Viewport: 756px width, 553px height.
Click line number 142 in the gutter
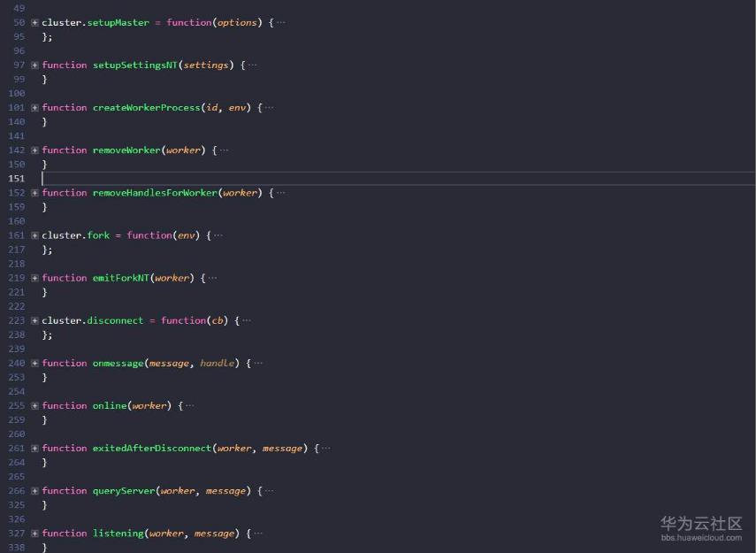coord(17,150)
